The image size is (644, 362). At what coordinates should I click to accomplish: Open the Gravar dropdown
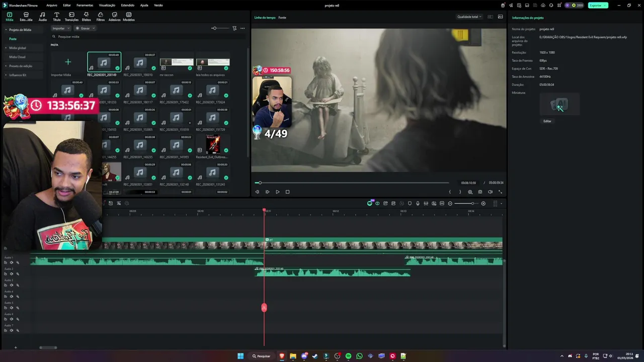(x=86, y=28)
